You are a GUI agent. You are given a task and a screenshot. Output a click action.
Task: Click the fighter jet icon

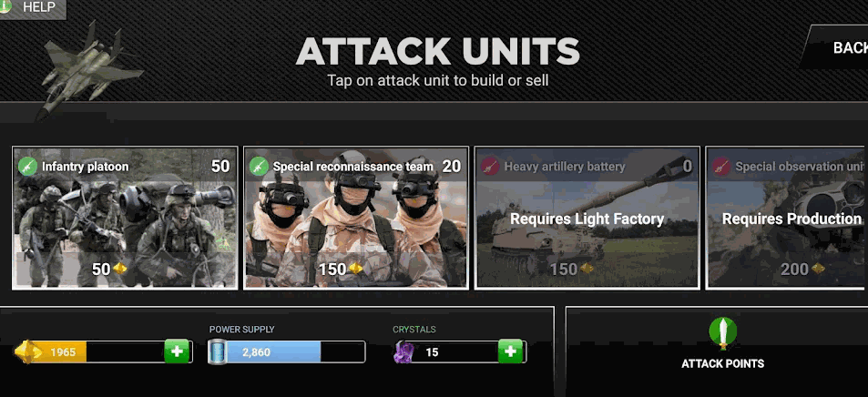[87, 68]
